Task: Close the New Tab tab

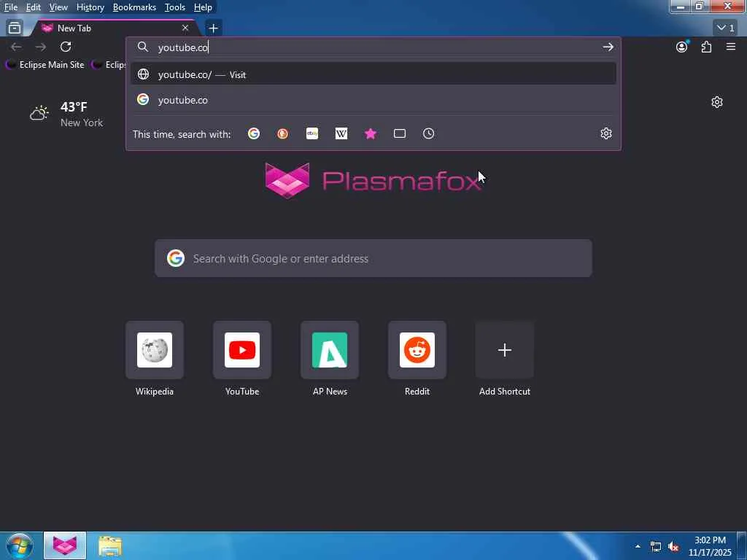Action: (x=185, y=28)
